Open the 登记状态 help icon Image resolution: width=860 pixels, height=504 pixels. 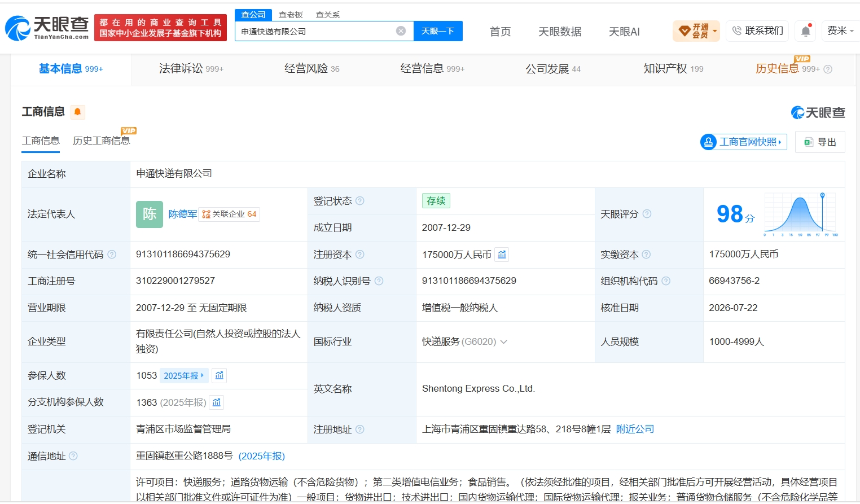(360, 201)
